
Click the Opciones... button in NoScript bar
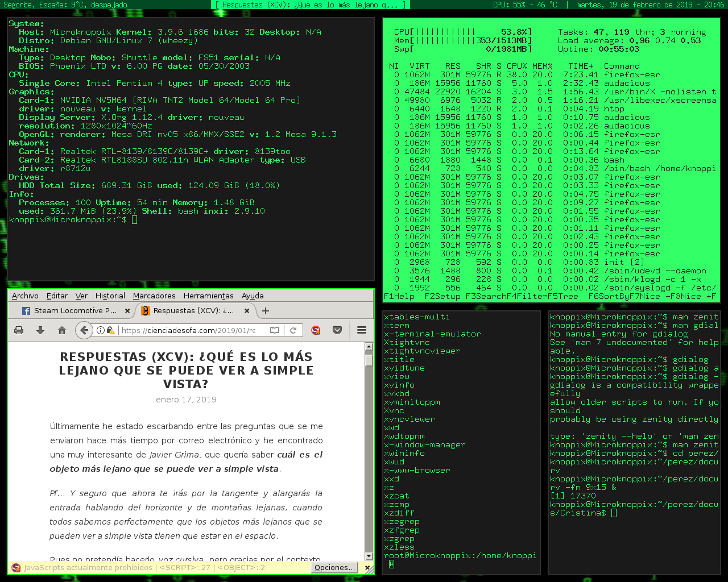[x=335, y=567]
